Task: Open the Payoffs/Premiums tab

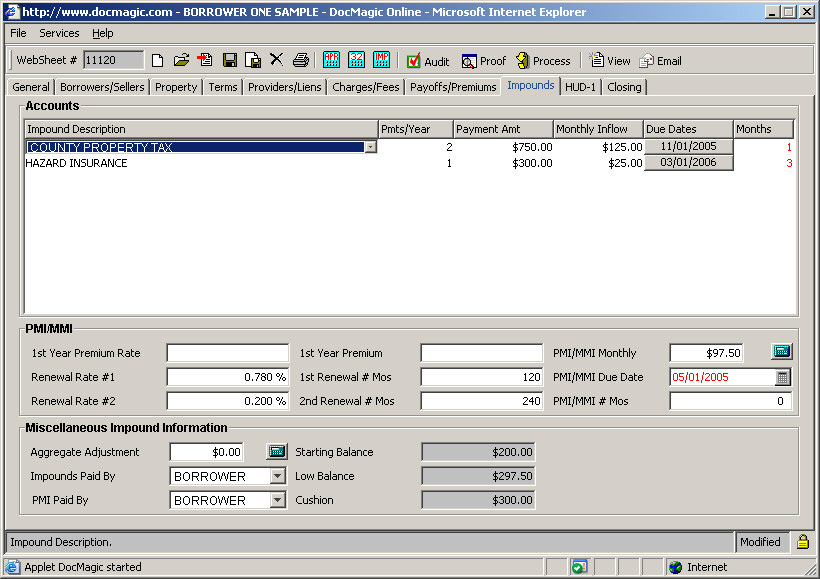Action: click(x=453, y=87)
